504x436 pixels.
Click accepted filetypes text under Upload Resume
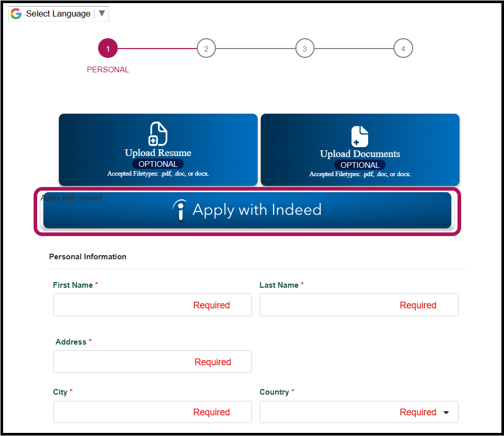[158, 174]
